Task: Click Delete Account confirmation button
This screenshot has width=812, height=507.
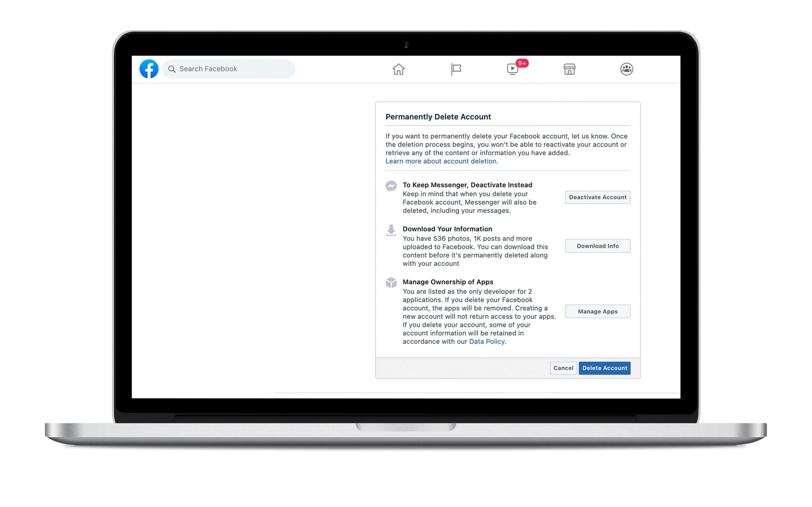Action: point(605,368)
